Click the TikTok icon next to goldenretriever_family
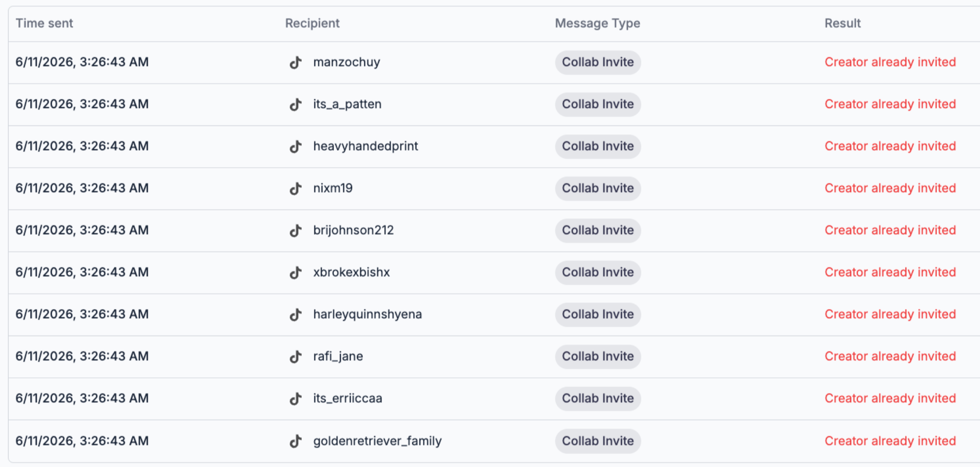980x467 pixels. click(x=295, y=441)
